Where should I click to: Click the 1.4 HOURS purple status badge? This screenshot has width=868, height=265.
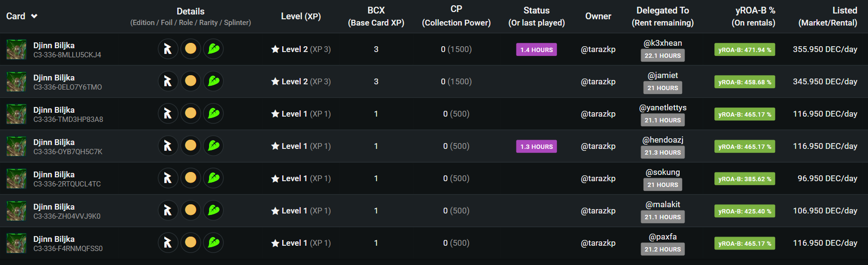[x=537, y=50]
